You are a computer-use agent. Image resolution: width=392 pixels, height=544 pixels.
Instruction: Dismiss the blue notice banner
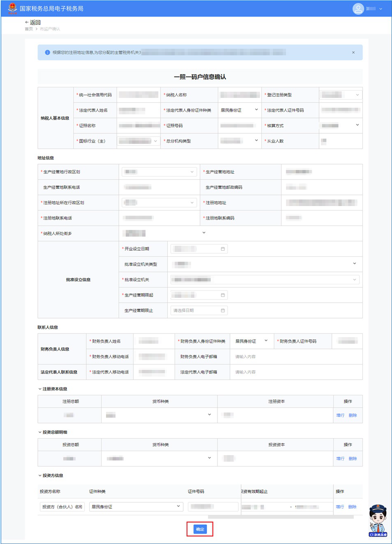point(353,52)
